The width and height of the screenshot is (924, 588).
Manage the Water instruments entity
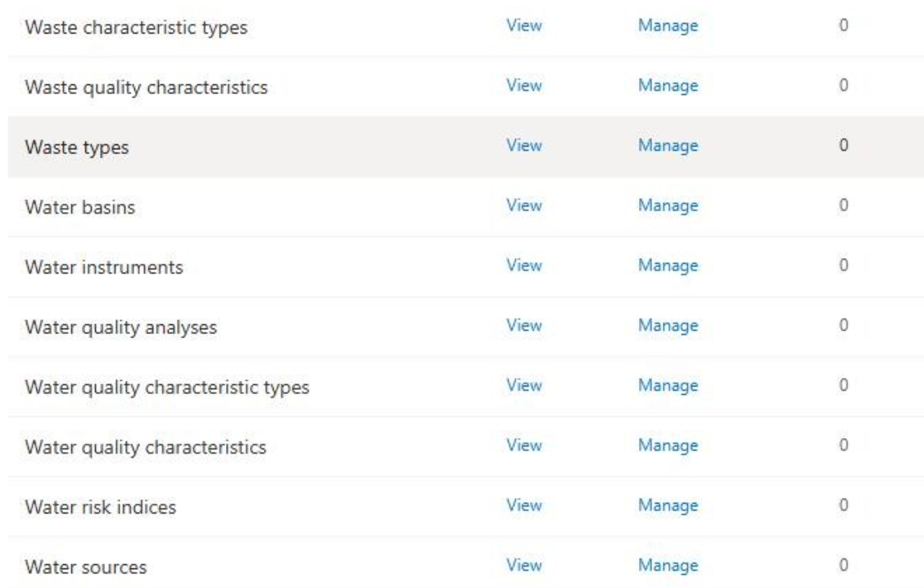click(668, 265)
